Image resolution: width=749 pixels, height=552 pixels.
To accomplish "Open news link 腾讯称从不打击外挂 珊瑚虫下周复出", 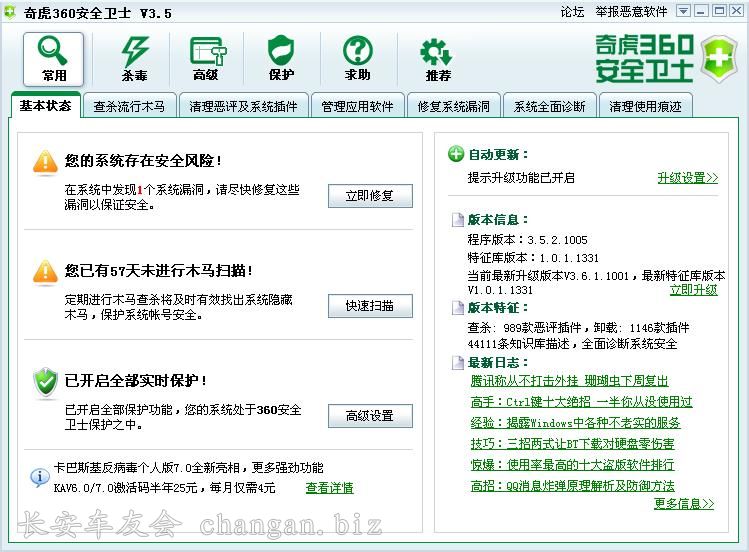I will [x=569, y=381].
